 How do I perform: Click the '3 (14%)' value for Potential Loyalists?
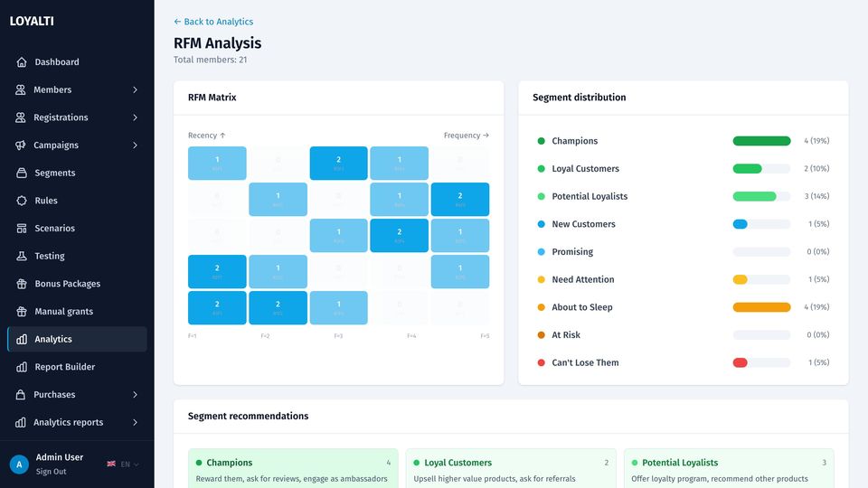tap(816, 196)
